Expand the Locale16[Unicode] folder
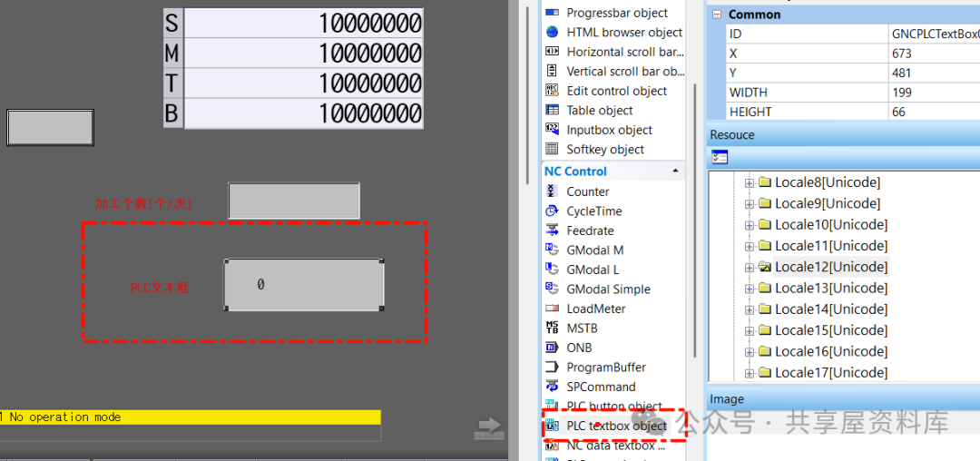The image size is (980, 461). pyautogui.click(x=750, y=352)
